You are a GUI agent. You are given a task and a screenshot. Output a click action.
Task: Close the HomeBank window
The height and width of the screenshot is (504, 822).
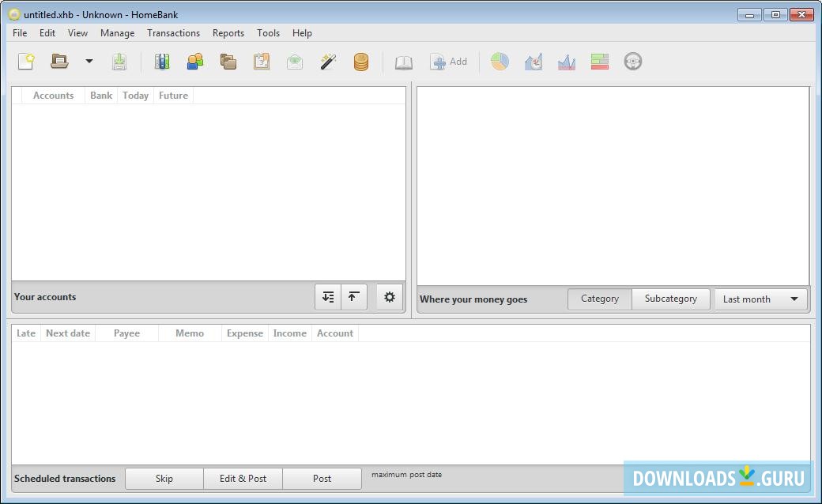coord(801,15)
